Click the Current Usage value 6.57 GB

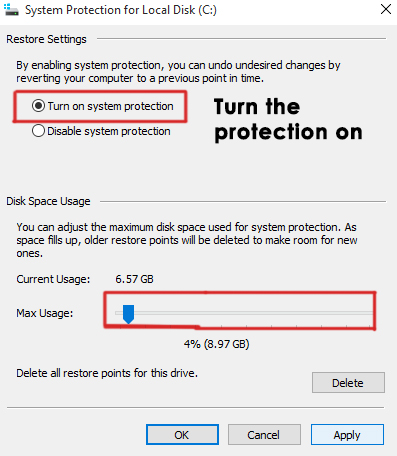point(134,279)
